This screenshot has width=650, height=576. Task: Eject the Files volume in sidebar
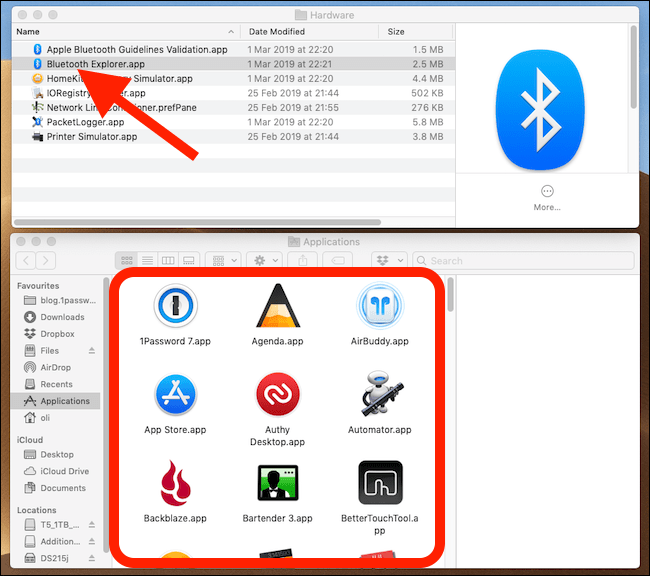click(x=92, y=351)
